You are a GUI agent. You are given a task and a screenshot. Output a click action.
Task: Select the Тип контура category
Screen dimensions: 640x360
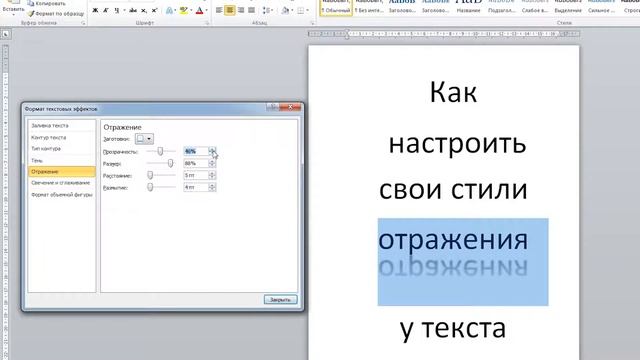62,149
